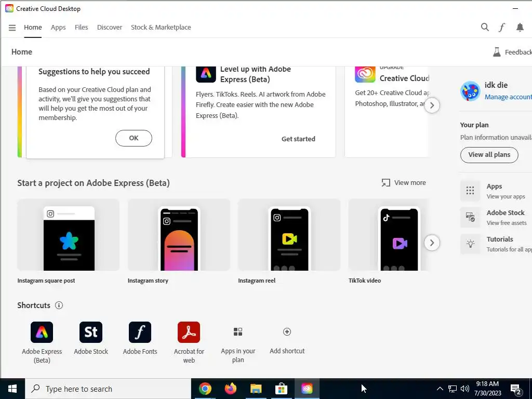Open the Apps in your plan shortcut
This screenshot has width=532, height=399.
click(238, 332)
